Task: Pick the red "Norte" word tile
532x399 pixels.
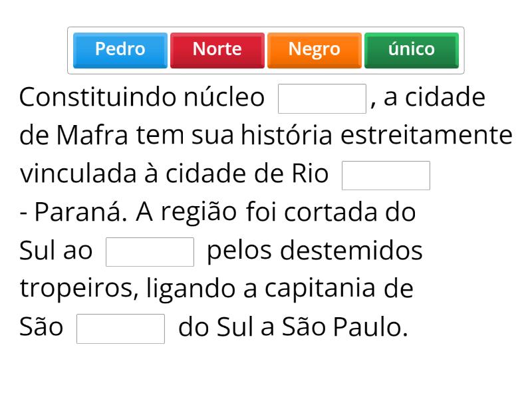Action: (217, 50)
